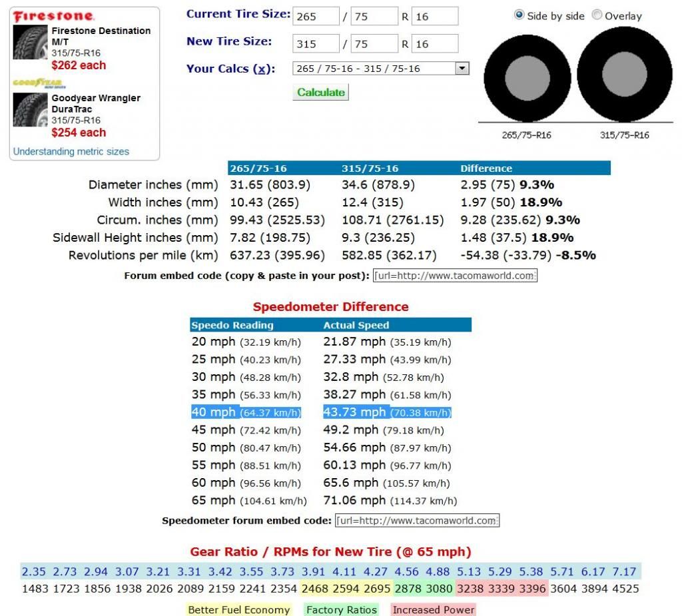The width and height of the screenshot is (682, 616).
Task: Click the Factory Ratios green legend swatch
Action: [x=340, y=609]
